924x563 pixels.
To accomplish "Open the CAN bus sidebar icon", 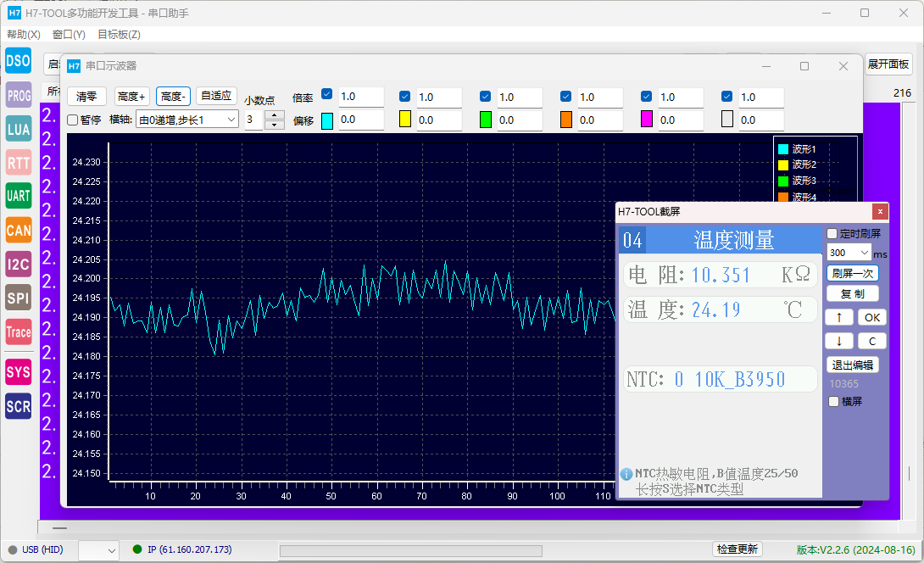I will point(19,231).
